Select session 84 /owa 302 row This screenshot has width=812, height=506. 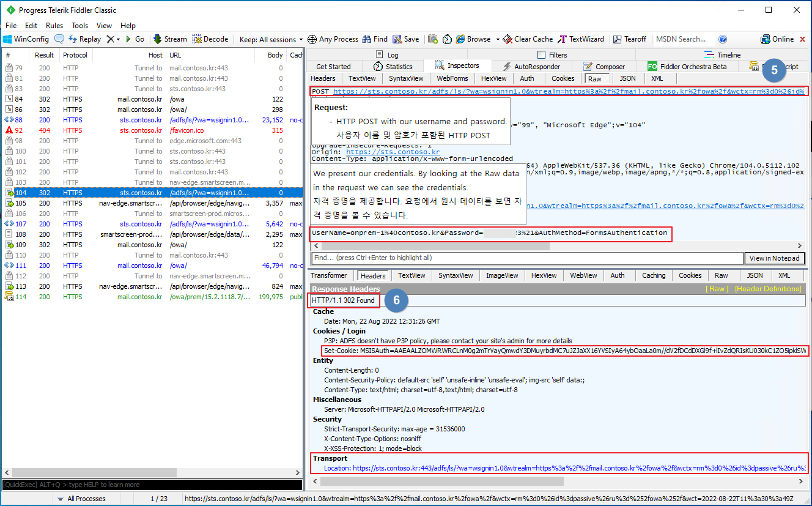152,99
